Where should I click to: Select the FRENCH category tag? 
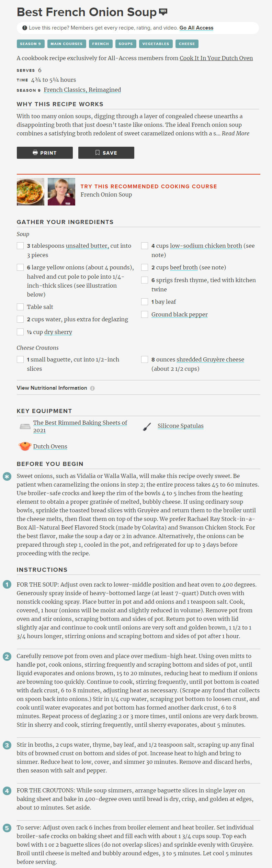pyautogui.click(x=101, y=44)
